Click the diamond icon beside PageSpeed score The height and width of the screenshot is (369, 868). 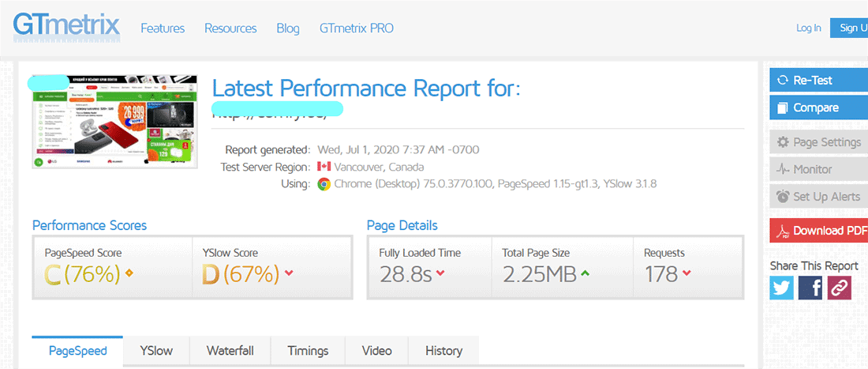(129, 272)
